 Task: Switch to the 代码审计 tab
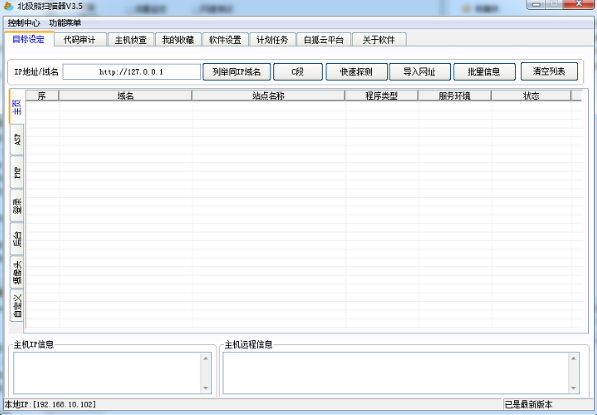click(x=80, y=40)
